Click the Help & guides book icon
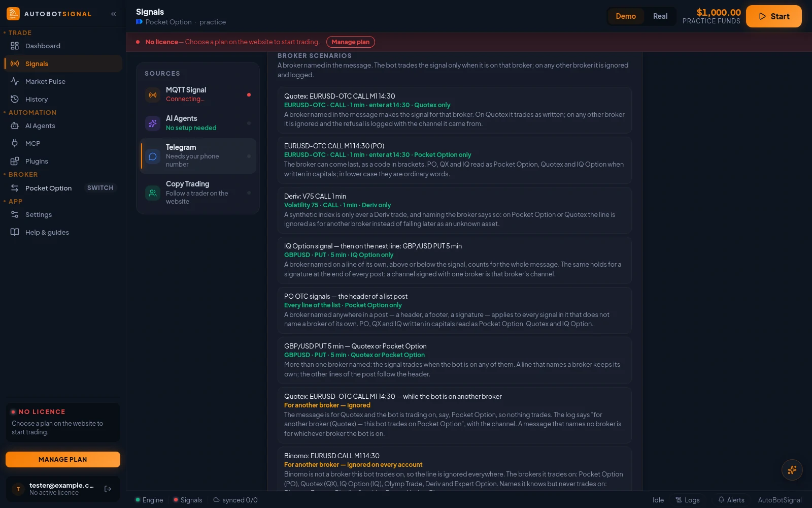Viewport: 812px width, 508px height. (x=15, y=232)
